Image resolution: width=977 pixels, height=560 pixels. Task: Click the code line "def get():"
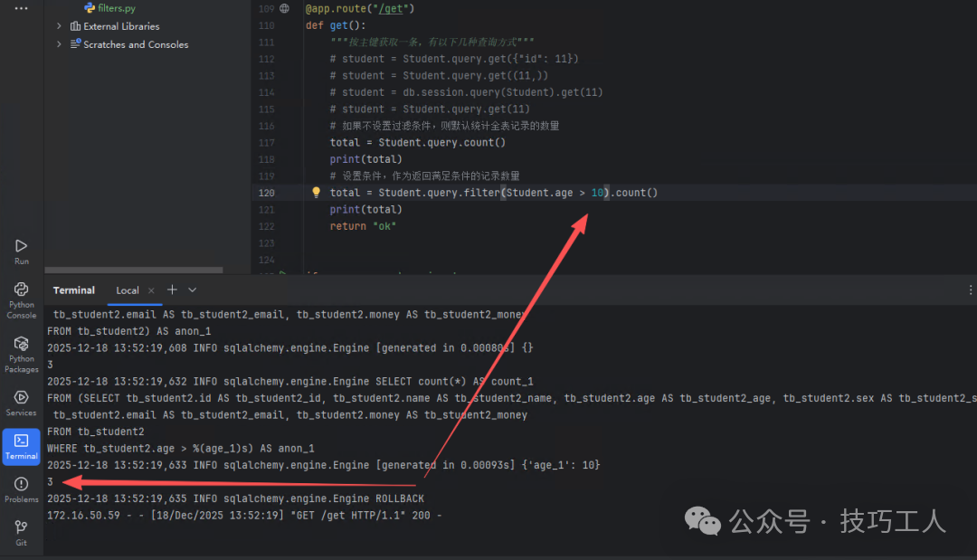tap(336, 25)
